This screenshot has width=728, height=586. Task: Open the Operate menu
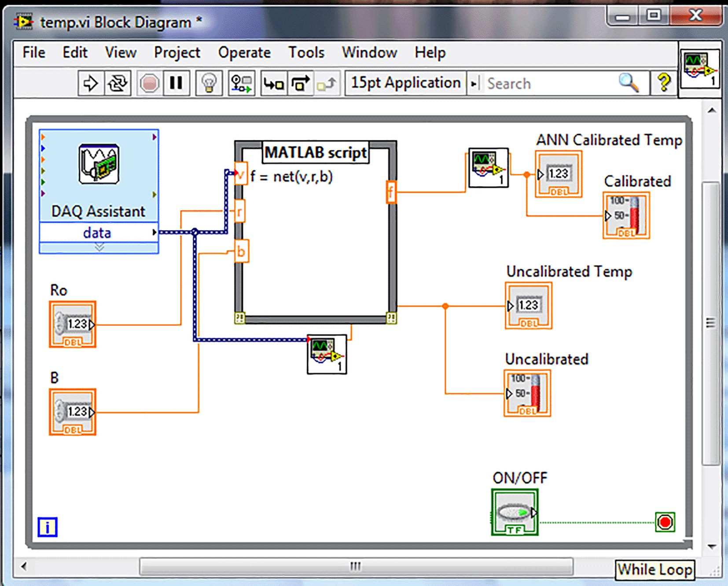point(244,53)
